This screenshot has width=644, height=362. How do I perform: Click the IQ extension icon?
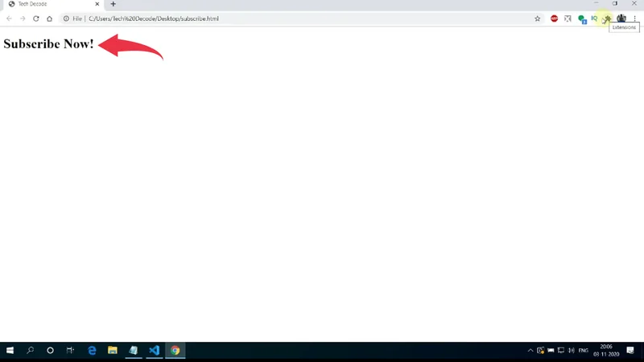[x=594, y=19]
